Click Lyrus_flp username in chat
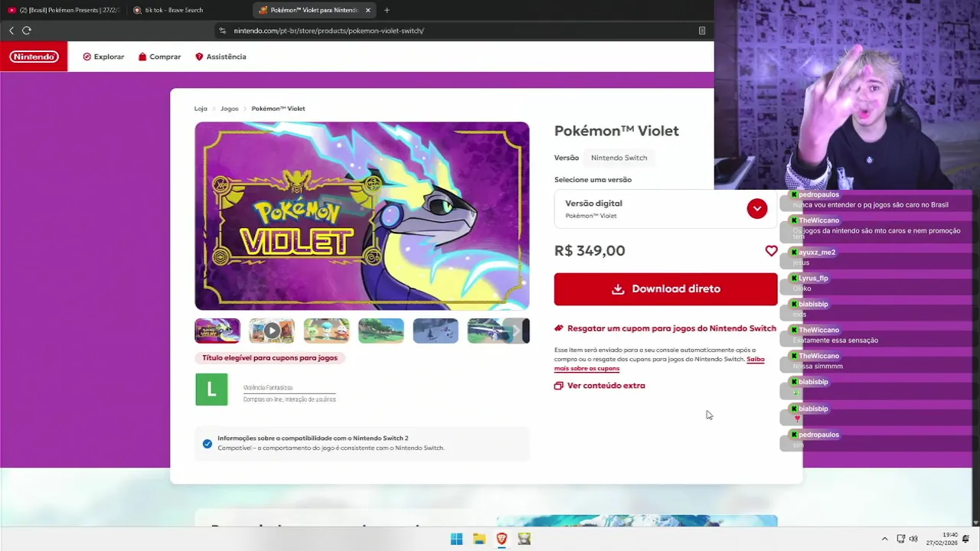The height and width of the screenshot is (551, 980). tap(813, 279)
